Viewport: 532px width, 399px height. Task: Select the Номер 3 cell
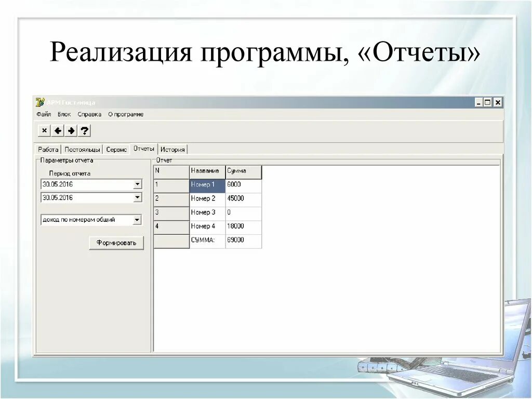click(x=207, y=214)
